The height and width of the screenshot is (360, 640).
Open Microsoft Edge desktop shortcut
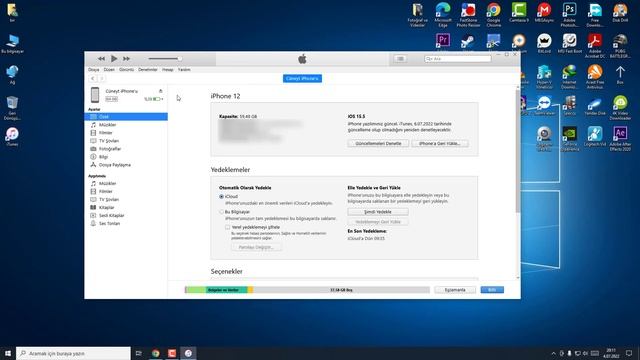[443, 14]
